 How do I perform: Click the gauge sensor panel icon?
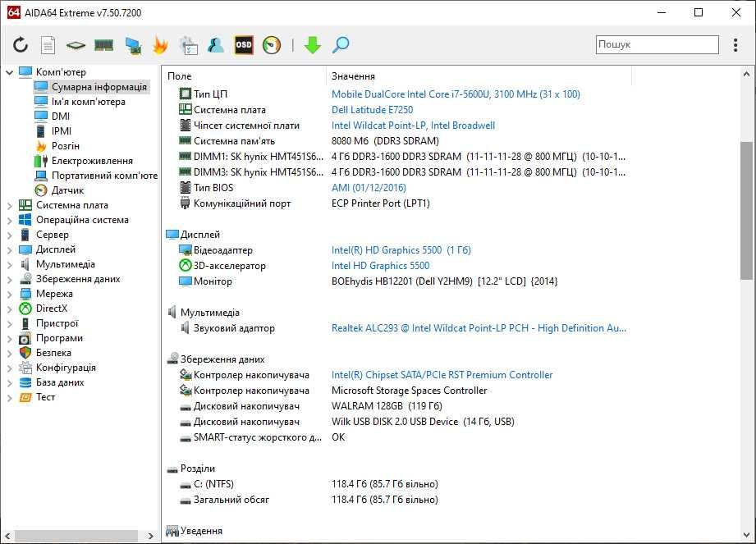[272, 45]
